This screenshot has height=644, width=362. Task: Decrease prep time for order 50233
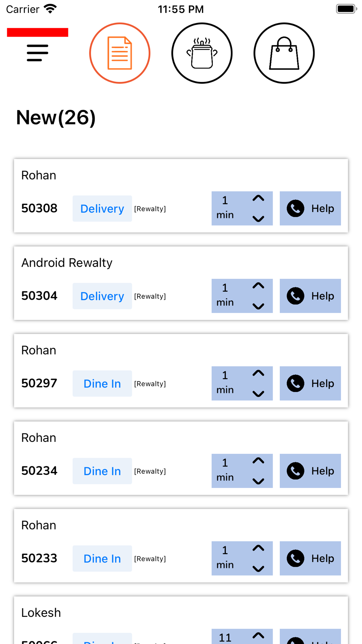[x=258, y=569]
